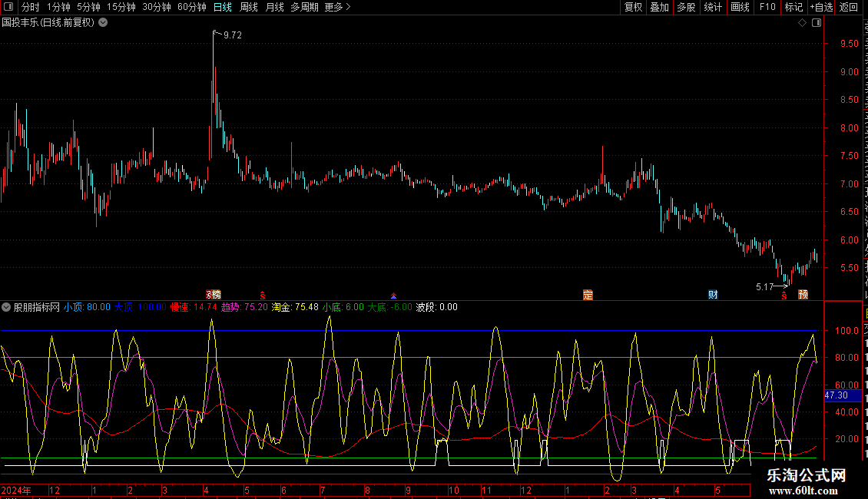The height and width of the screenshot is (499, 868).
Task: Click the 小底: 6.00 indicator value
Action: coord(343,307)
